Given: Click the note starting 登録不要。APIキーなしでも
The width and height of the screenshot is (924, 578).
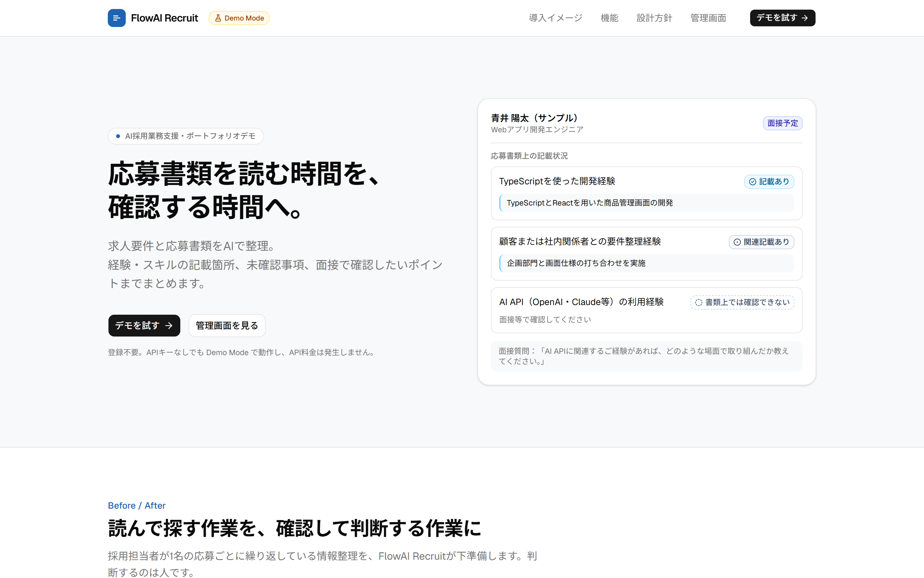Looking at the screenshot, I should click(x=241, y=353).
